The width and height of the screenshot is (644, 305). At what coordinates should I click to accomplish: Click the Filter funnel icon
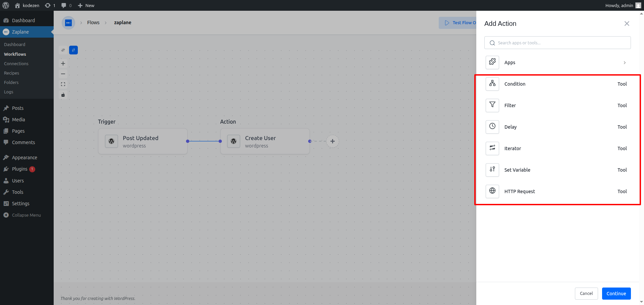(x=492, y=105)
